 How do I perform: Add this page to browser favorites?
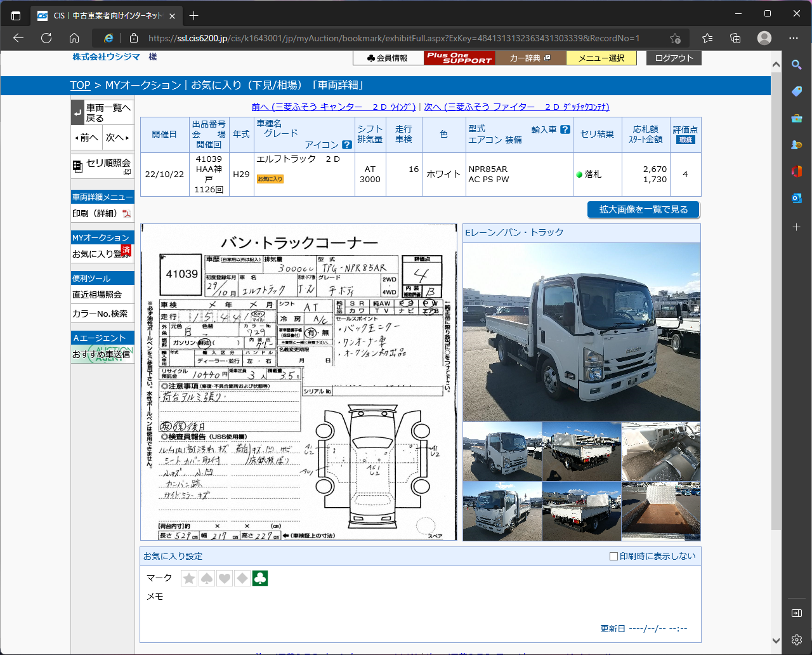tap(676, 38)
